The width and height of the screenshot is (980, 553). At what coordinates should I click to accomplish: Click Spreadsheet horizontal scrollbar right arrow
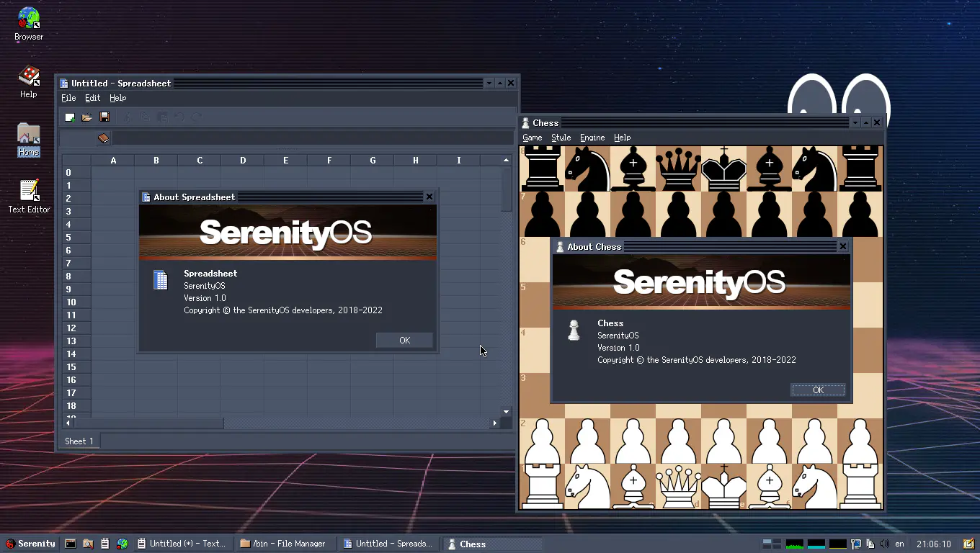495,423
